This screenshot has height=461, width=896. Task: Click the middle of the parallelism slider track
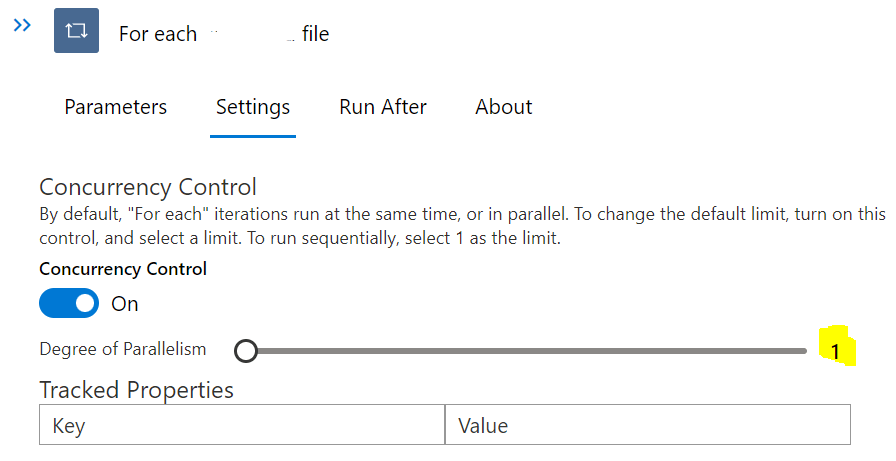pyautogui.click(x=525, y=351)
